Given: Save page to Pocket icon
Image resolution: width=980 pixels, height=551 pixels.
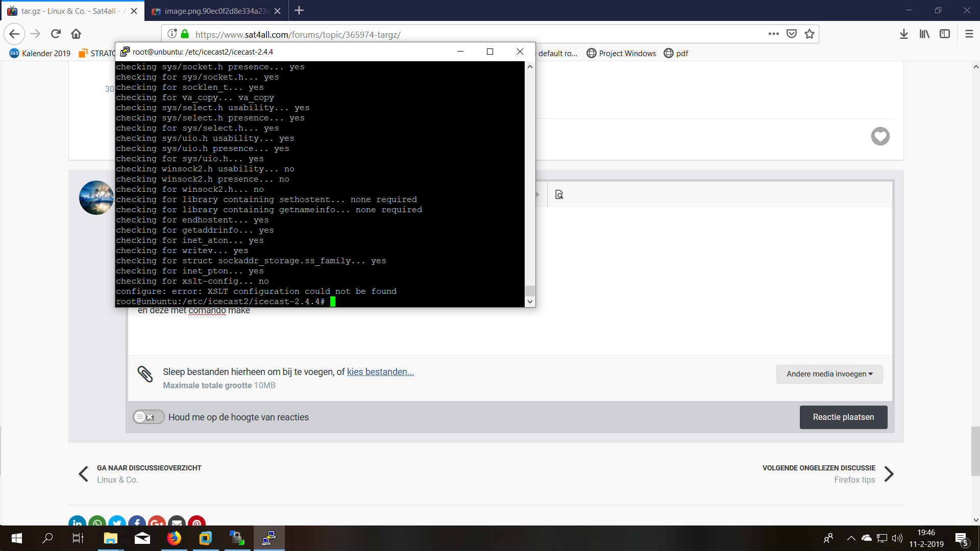Looking at the screenshot, I should [792, 34].
